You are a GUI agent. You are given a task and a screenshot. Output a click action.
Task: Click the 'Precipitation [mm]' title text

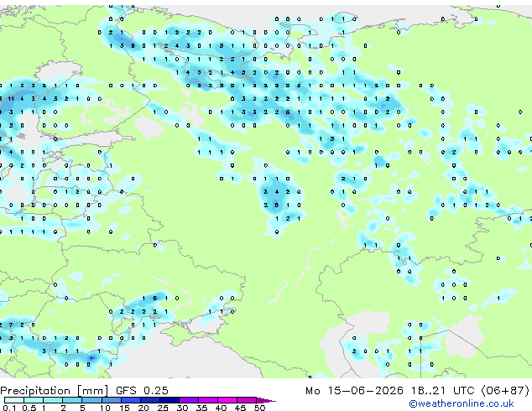point(55,391)
